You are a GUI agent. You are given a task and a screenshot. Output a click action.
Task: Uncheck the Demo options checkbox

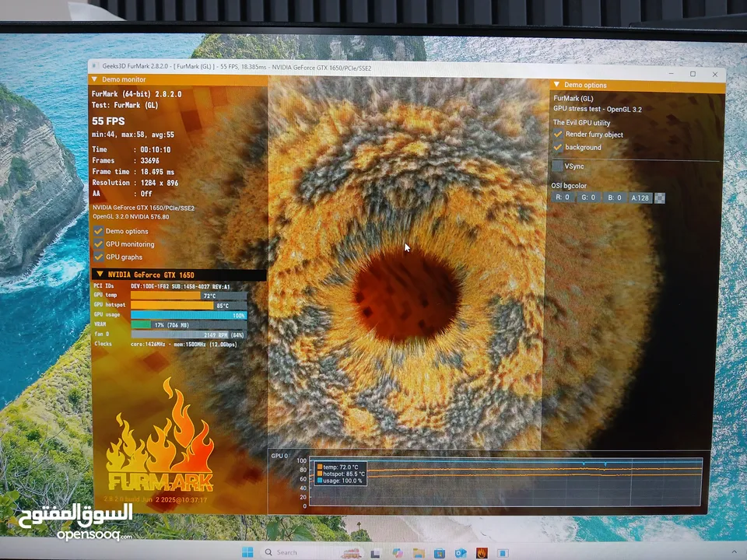(x=99, y=231)
